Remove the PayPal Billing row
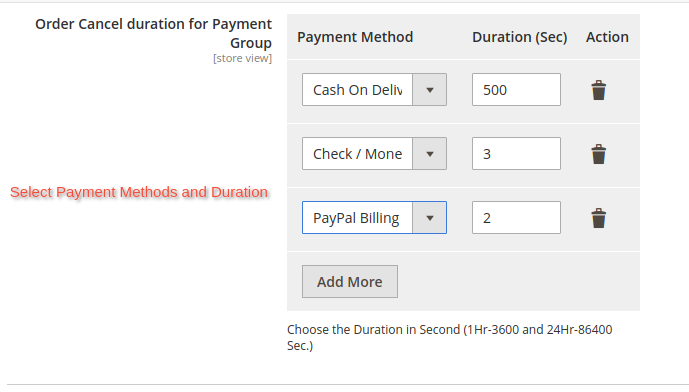Screen dimensions: 689x392 [x=598, y=218]
